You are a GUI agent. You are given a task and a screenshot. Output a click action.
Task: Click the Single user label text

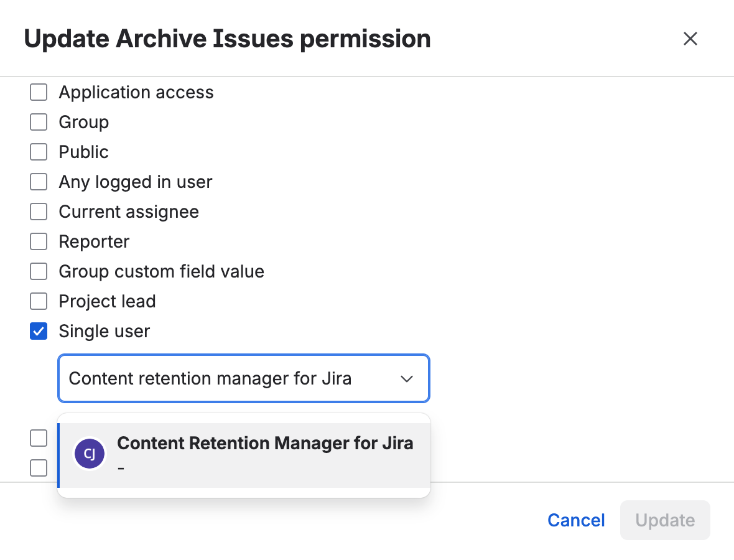pyautogui.click(x=105, y=332)
